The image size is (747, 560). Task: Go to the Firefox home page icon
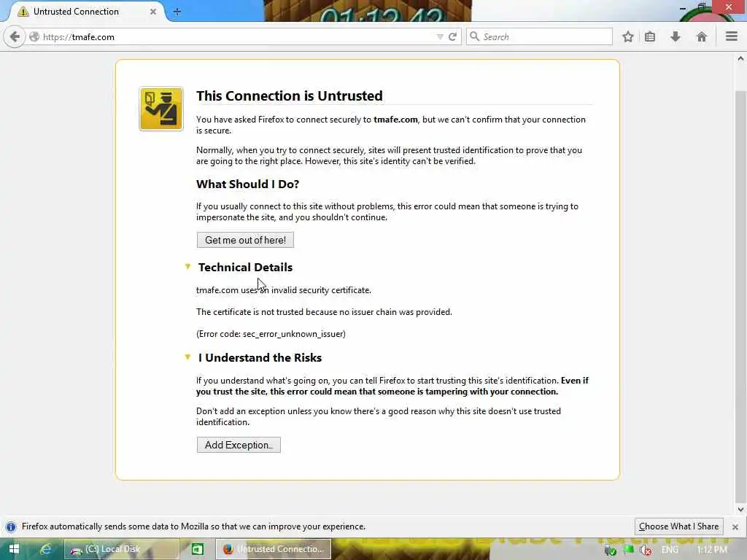click(x=701, y=36)
